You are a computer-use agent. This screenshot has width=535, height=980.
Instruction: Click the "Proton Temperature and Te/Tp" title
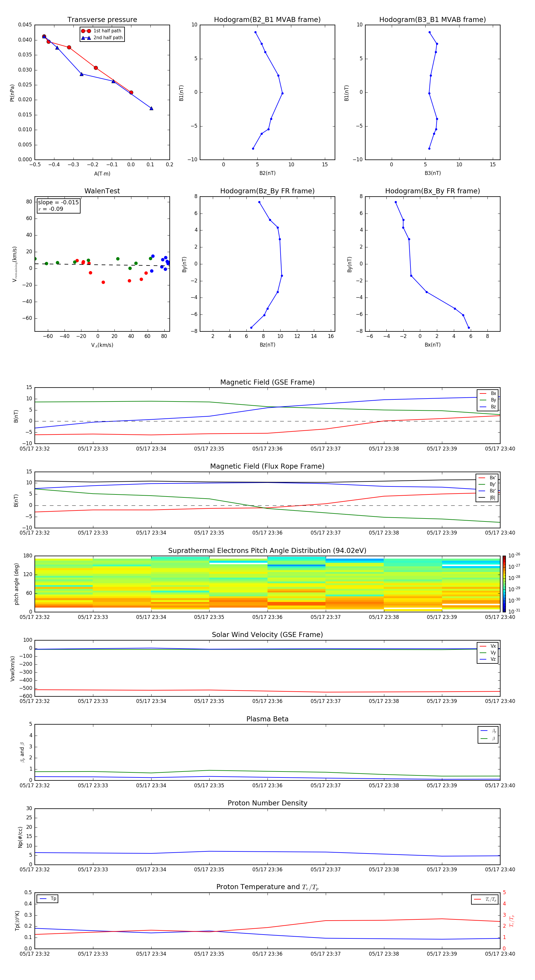[x=267, y=887]
